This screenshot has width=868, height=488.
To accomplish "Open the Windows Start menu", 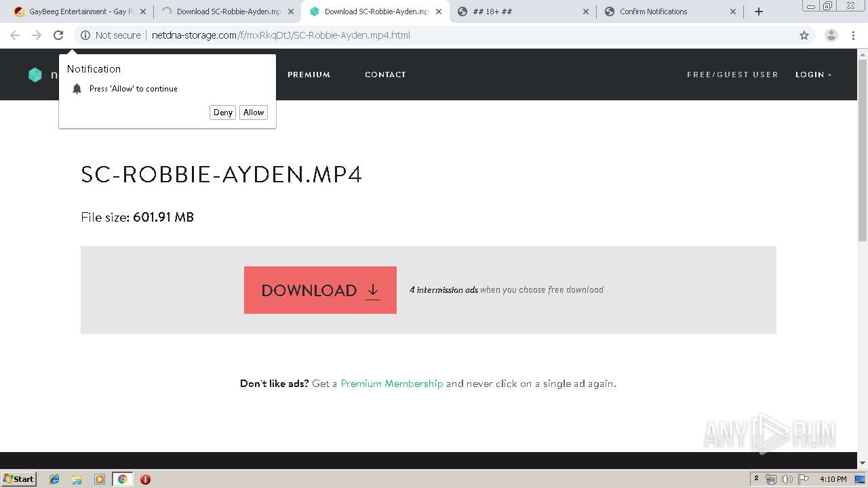I will pyautogui.click(x=19, y=479).
